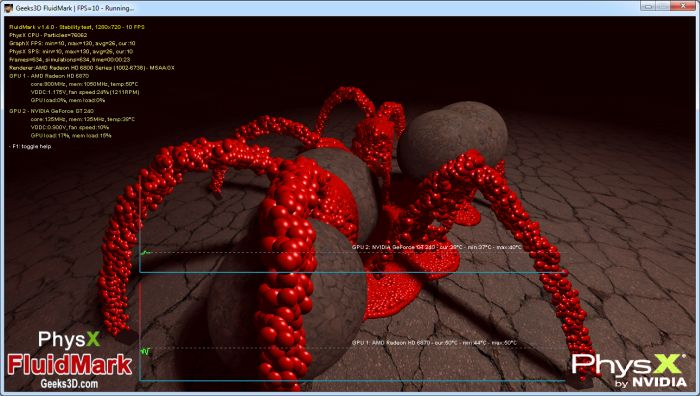Click the 'GPU 1: AMD Radeon HD 6870' temperature graph label

pyautogui.click(x=434, y=343)
